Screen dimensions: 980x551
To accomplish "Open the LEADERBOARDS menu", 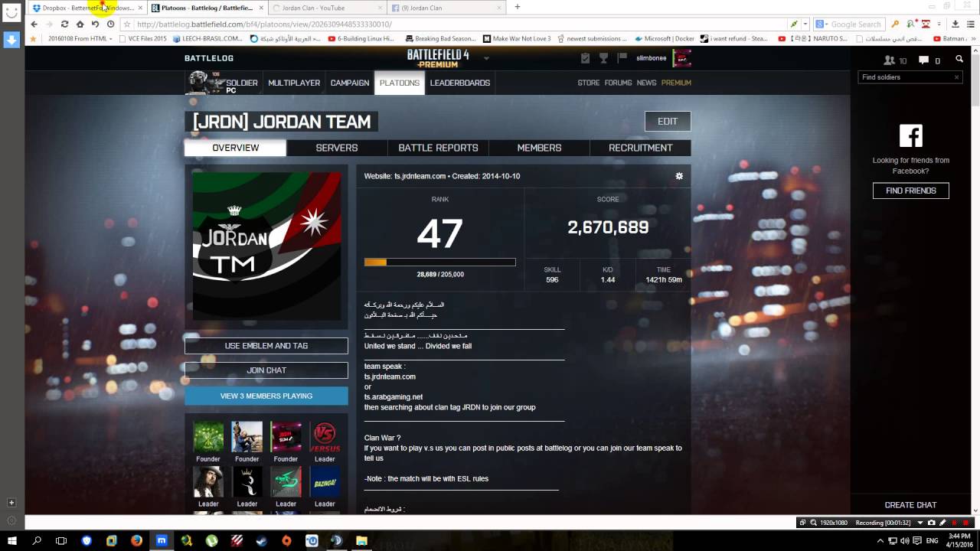I will coord(459,83).
